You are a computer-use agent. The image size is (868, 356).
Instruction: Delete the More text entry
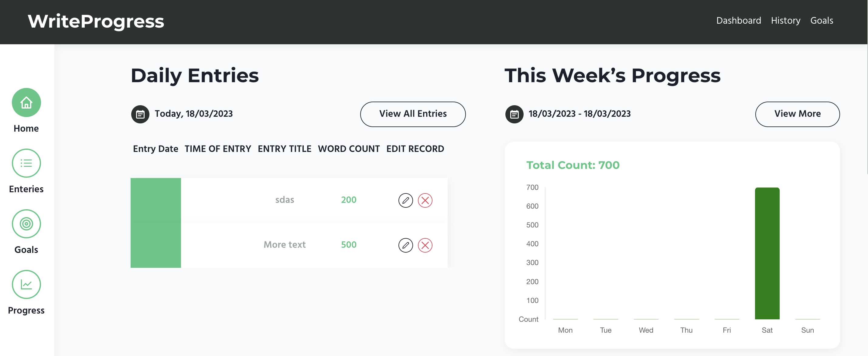coord(425,245)
